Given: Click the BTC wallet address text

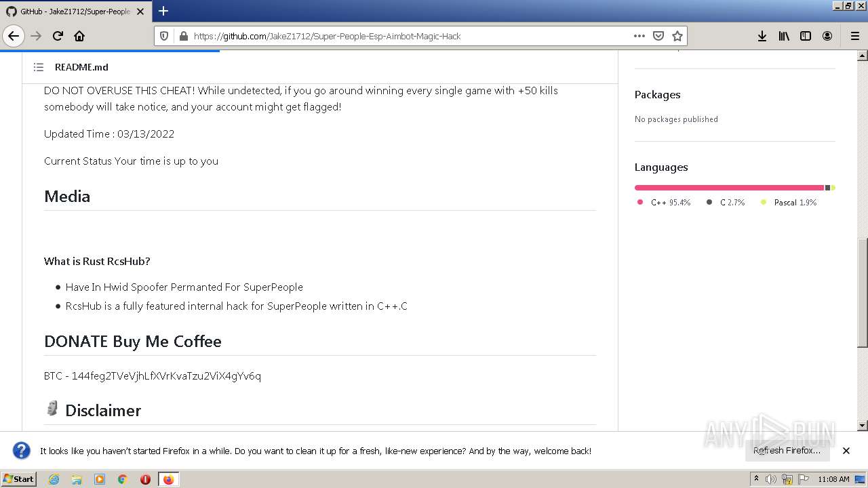Looking at the screenshot, I should [x=166, y=376].
